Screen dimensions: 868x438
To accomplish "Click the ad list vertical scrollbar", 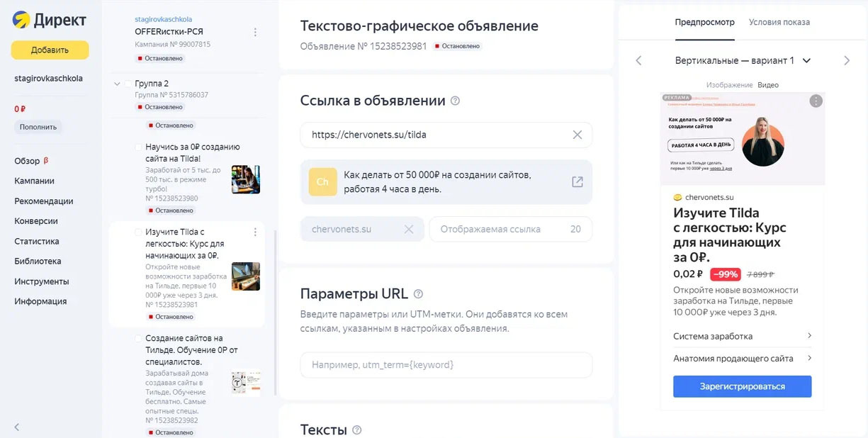I will point(274,312).
